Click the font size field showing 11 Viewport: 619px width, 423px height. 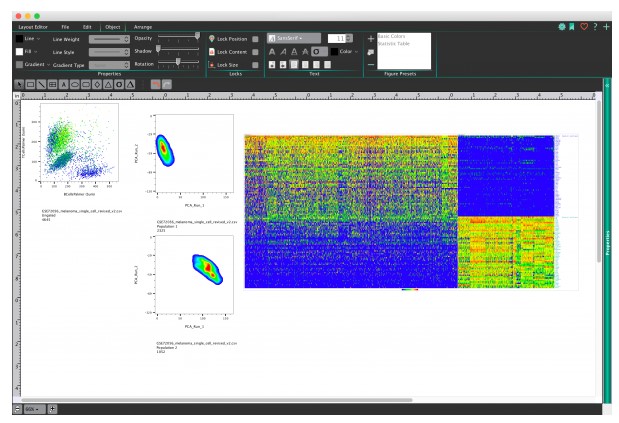pos(336,38)
